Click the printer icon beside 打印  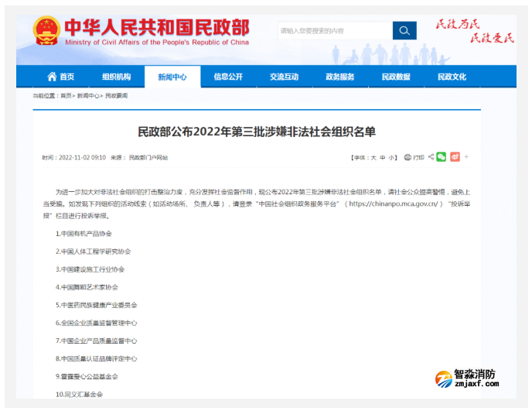click(x=408, y=157)
